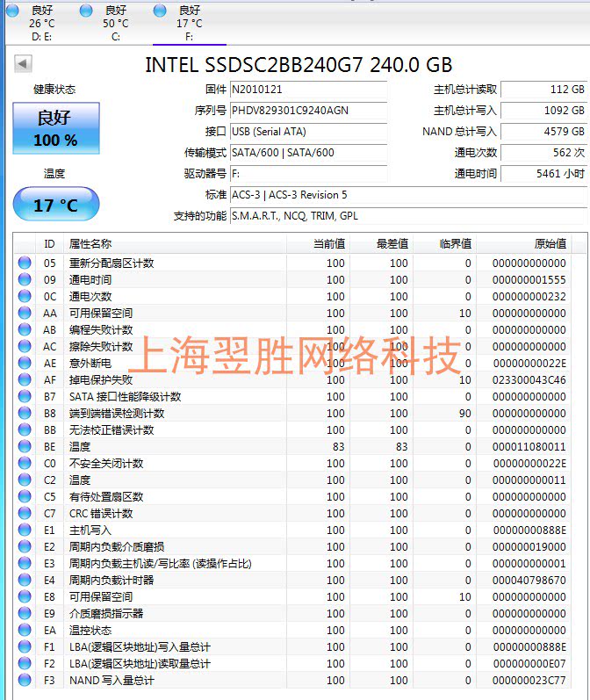
Task: Click the host reads value 112 GB
Action: coord(543,90)
